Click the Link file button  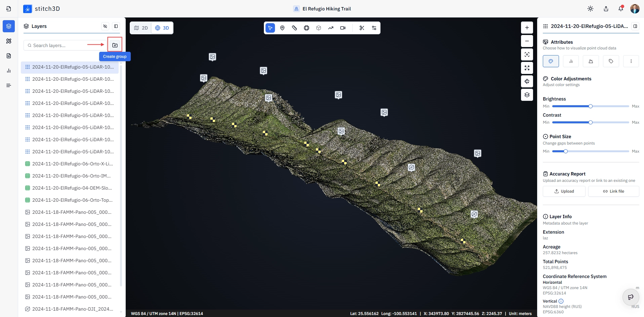[x=613, y=191]
